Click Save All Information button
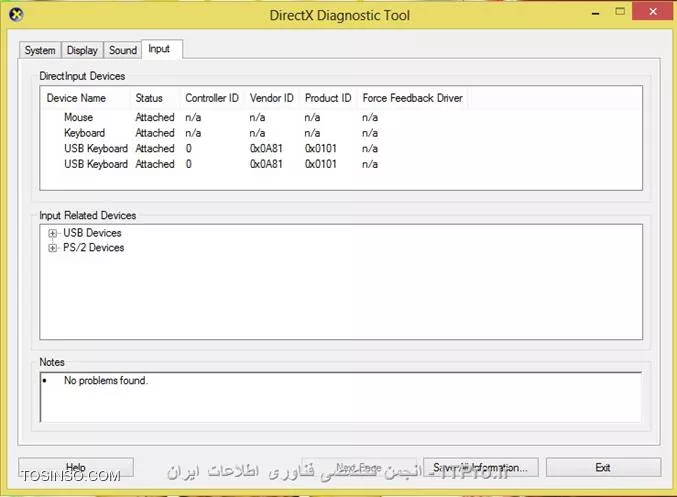677x497 pixels. click(481, 467)
